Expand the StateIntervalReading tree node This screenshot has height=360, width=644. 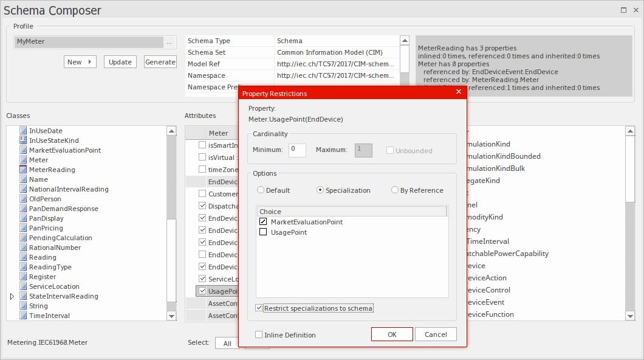coord(12,296)
